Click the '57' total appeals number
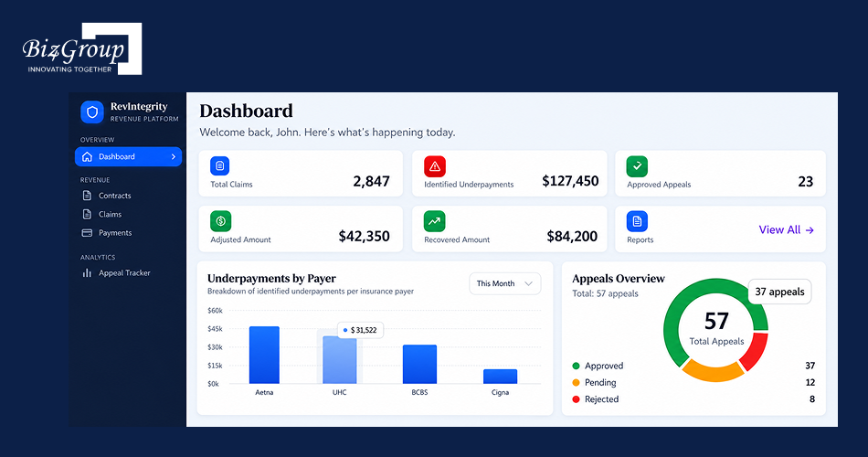868x457 pixels. click(x=716, y=322)
